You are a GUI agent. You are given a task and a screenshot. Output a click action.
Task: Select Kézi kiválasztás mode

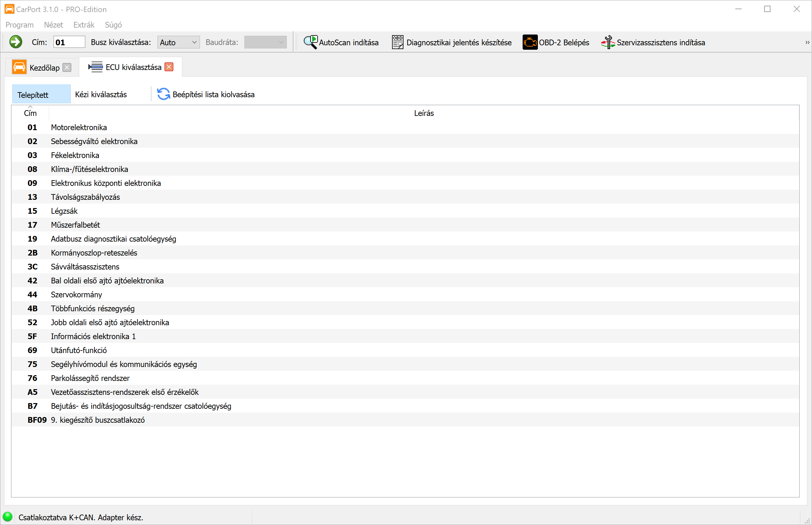point(101,94)
